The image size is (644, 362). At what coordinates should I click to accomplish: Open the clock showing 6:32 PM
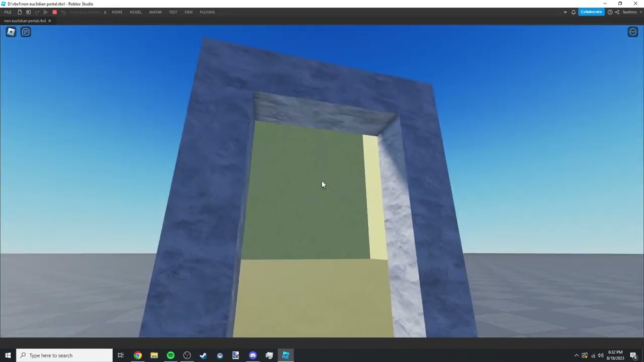click(x=615, y=355)
